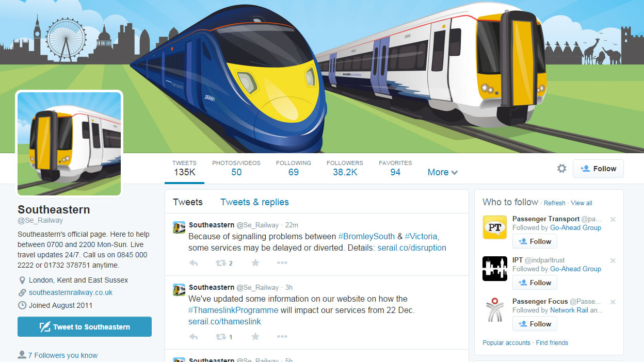Open the settings gear menu
This screenshot has width=644, height=362.
562,169
